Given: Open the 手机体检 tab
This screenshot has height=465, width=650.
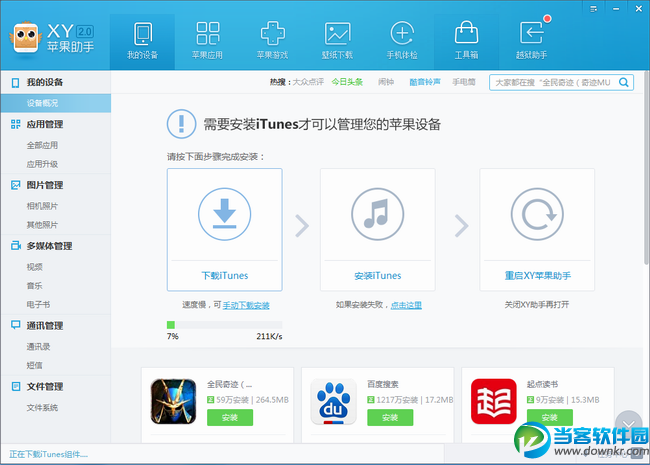Looking at the screenshot, I should click(402, 41).
